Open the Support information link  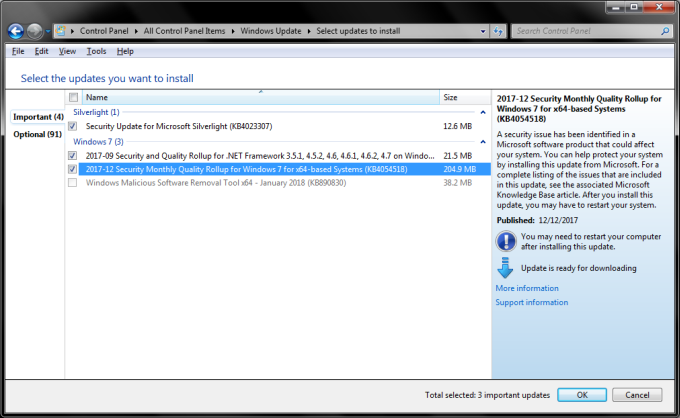tap(532, 302)
